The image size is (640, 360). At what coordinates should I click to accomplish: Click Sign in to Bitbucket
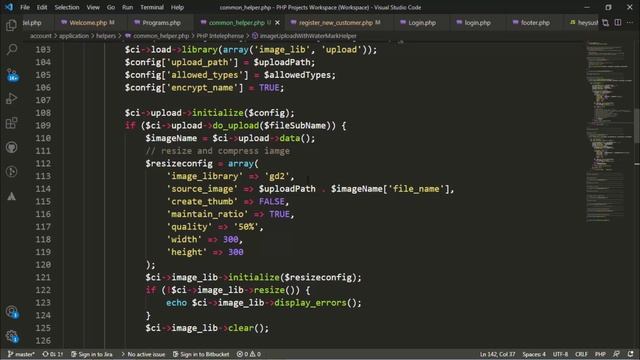click(201, 354)
